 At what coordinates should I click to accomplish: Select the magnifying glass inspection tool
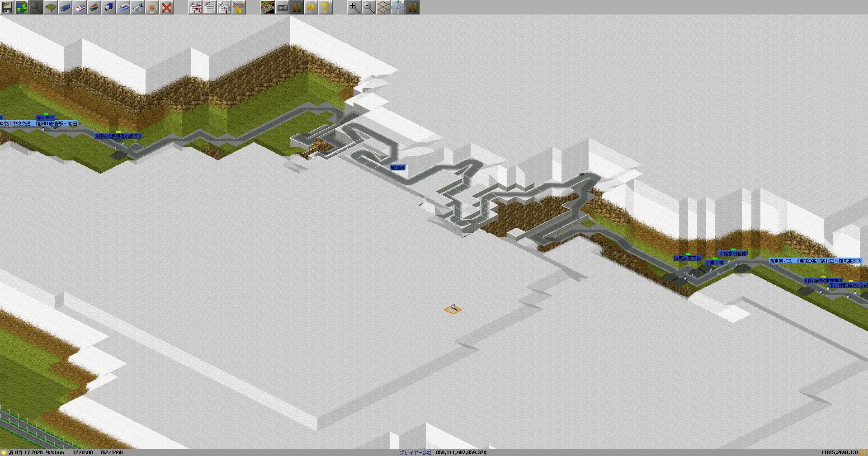36,7
